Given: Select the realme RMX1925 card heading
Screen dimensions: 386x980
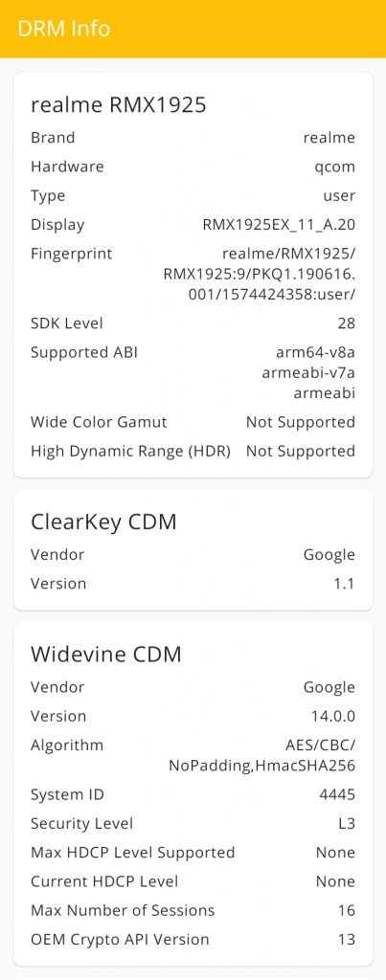Looking at the screenshot, I should click(118, 105).
